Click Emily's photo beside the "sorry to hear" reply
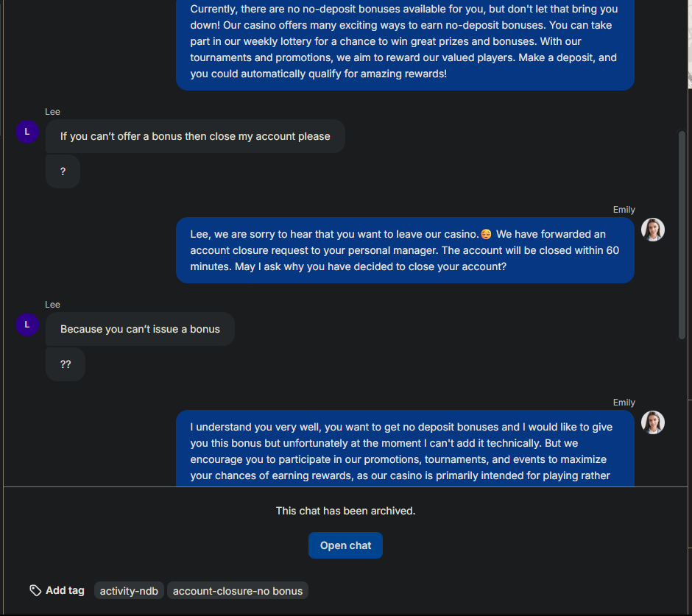The height and width of the screenshot is (616, 692). [x=653, y=230]
